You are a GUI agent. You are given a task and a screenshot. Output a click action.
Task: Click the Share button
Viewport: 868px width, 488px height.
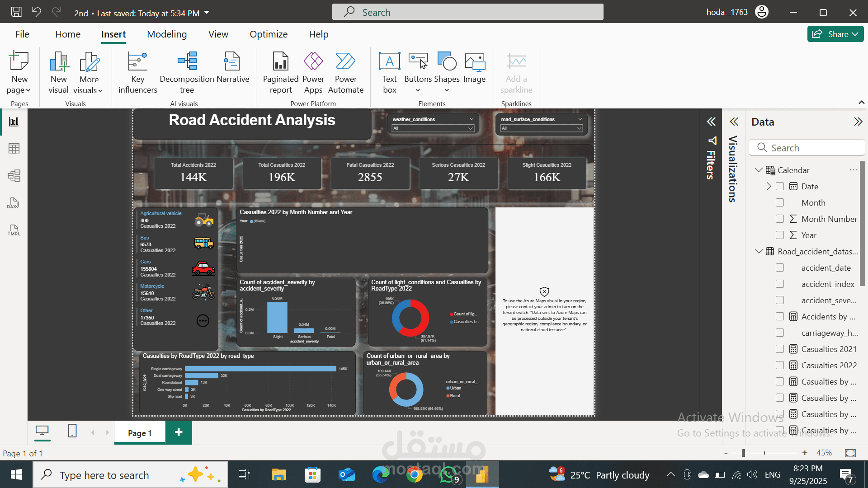[x=835, y=34]
